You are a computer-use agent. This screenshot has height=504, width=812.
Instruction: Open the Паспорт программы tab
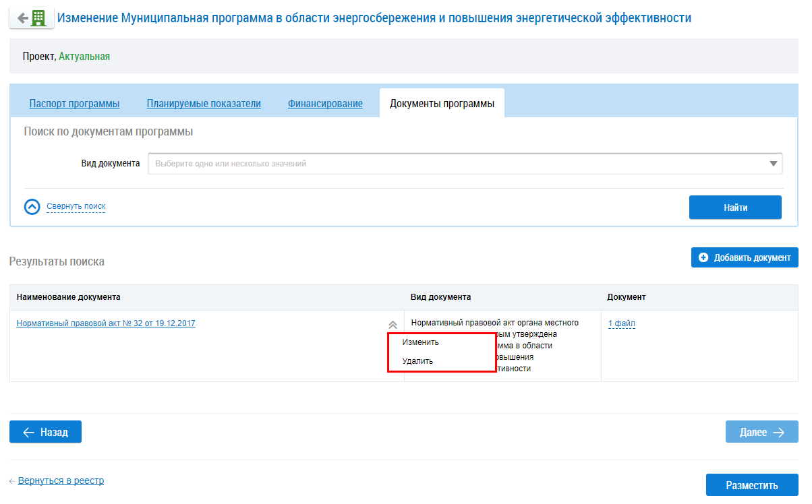[74, 104]
